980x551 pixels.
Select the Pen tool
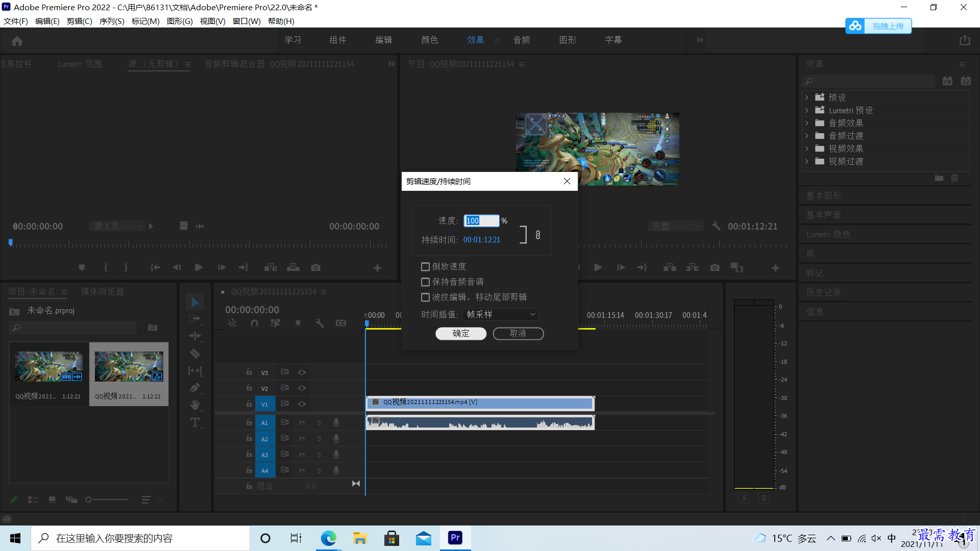click(195, 388)
